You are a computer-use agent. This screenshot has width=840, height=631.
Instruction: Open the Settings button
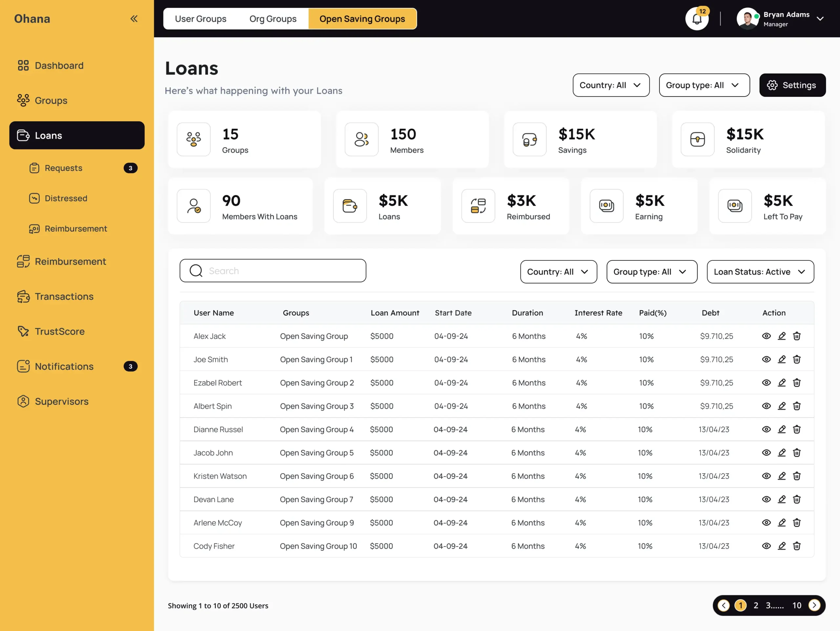click(x=792, y=85)
